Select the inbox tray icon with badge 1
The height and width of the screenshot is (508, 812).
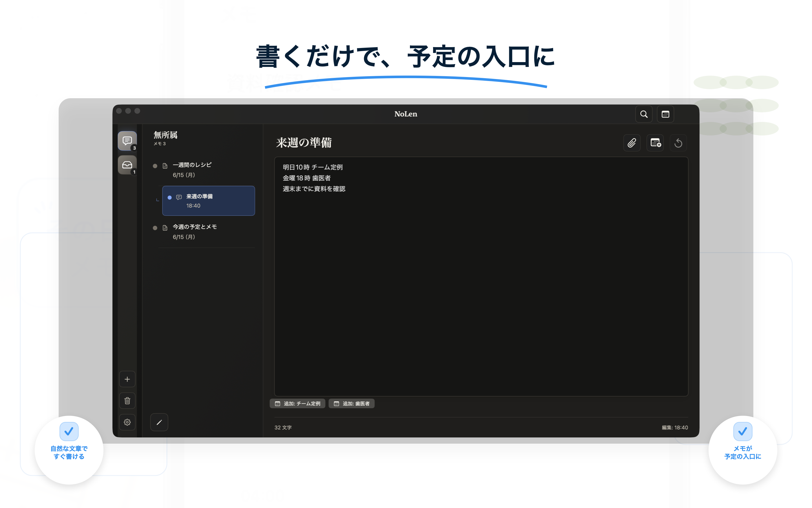point(127,165)
